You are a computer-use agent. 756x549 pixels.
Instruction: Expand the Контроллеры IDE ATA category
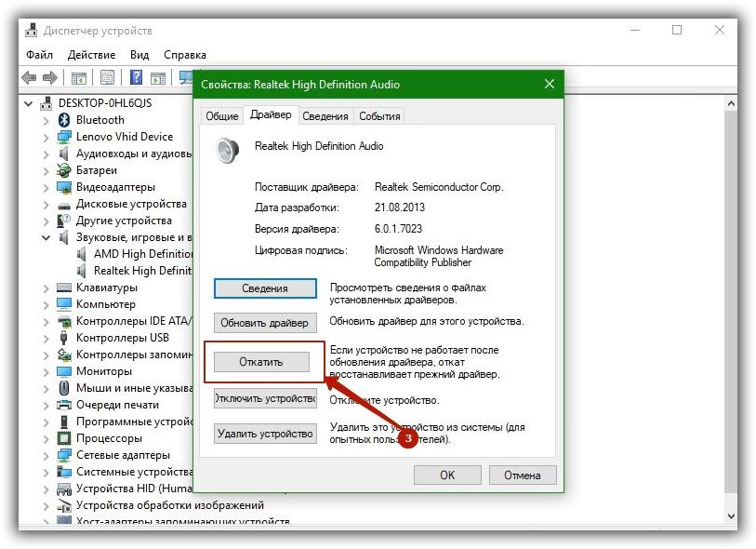click(46, 322)
